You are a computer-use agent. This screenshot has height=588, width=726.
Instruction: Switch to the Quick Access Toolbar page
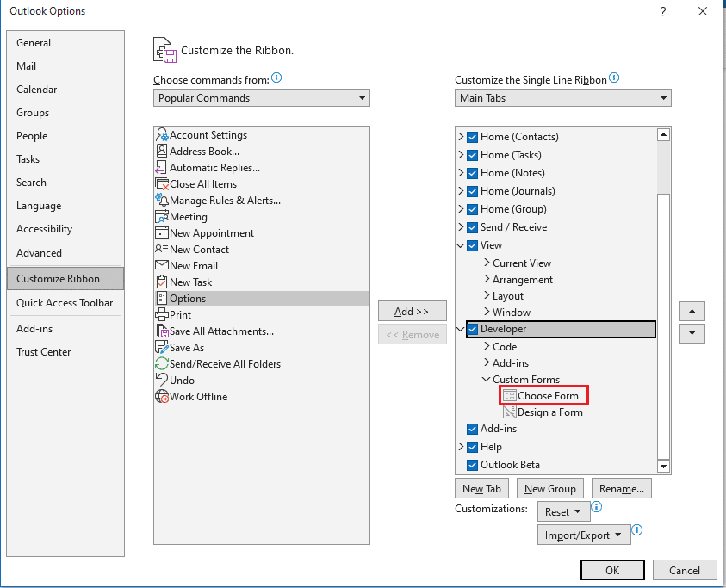point(65,303)
